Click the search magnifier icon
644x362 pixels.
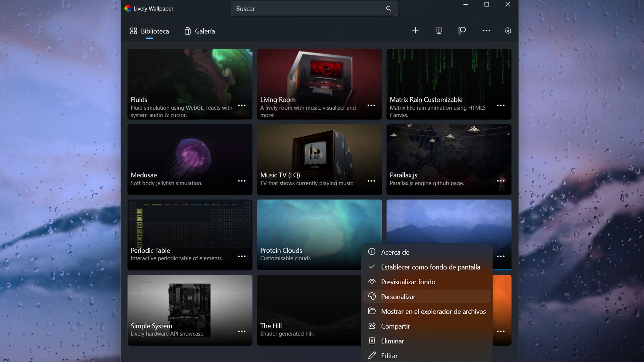389,9
